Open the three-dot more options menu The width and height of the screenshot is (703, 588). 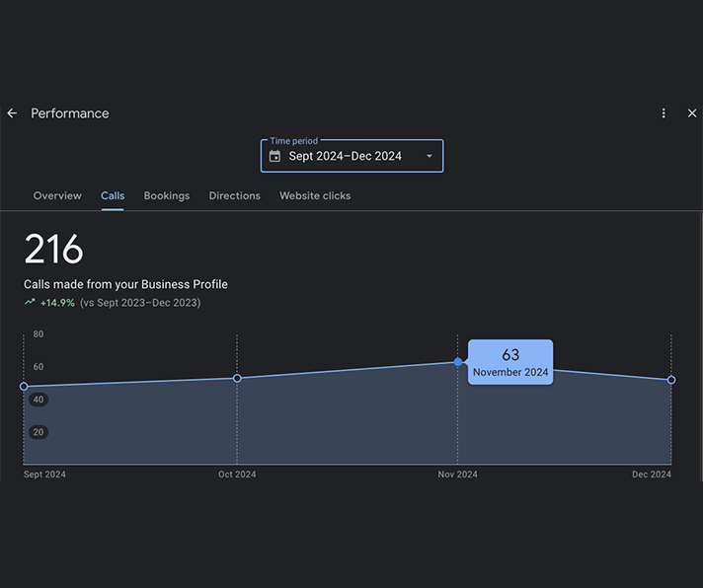664,113
